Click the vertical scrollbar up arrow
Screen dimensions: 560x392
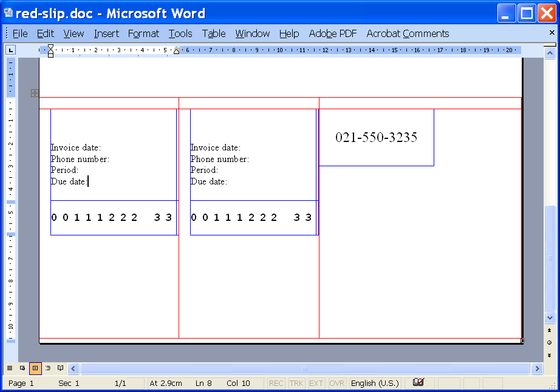pyautogui.click(x=550, y=53)
